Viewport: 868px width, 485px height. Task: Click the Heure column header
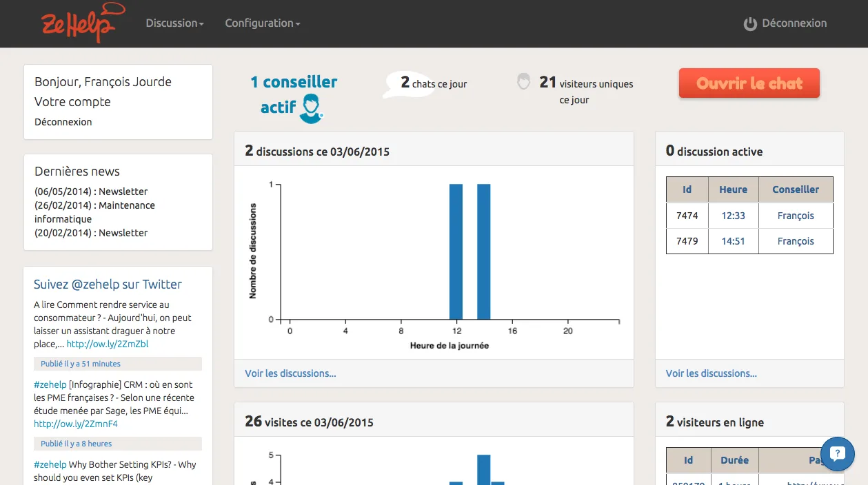[734, 189]
